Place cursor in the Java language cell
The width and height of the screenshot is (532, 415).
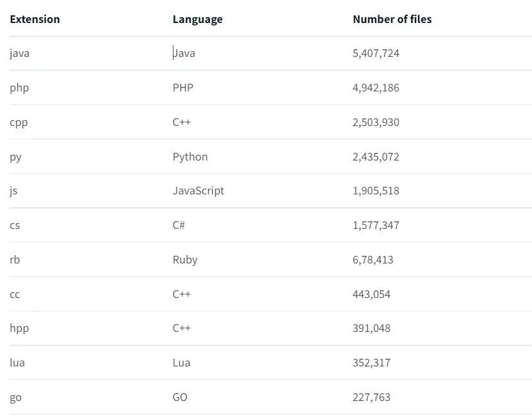point(184,53)
